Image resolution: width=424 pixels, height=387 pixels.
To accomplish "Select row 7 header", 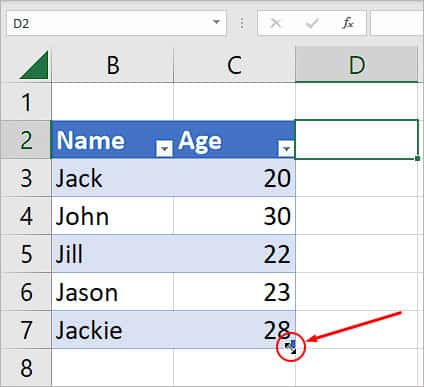I will (x=26, y=330).
